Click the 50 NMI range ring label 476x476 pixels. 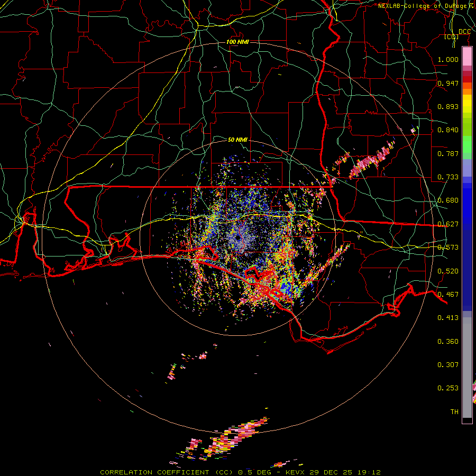[237, 140]
